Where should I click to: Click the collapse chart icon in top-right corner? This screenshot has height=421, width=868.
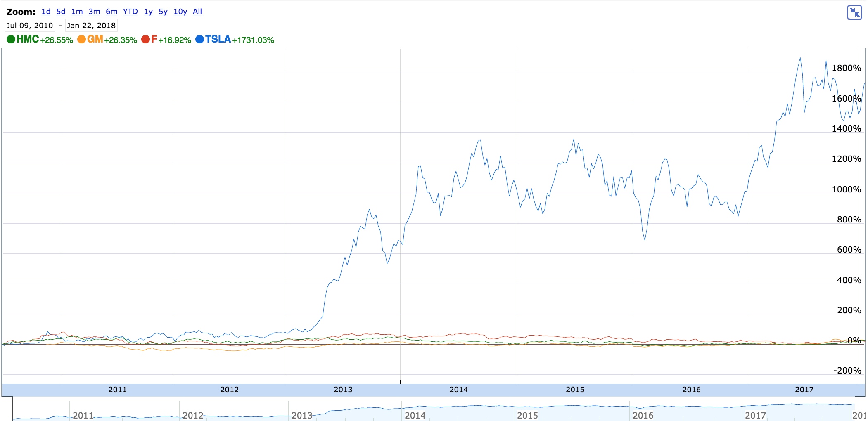pos(854,12)
